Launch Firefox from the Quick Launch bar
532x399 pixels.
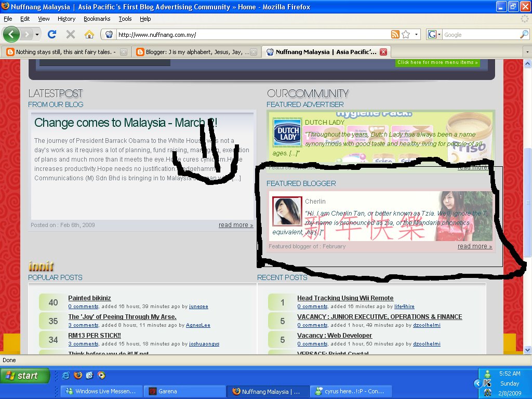click(78, 375)
